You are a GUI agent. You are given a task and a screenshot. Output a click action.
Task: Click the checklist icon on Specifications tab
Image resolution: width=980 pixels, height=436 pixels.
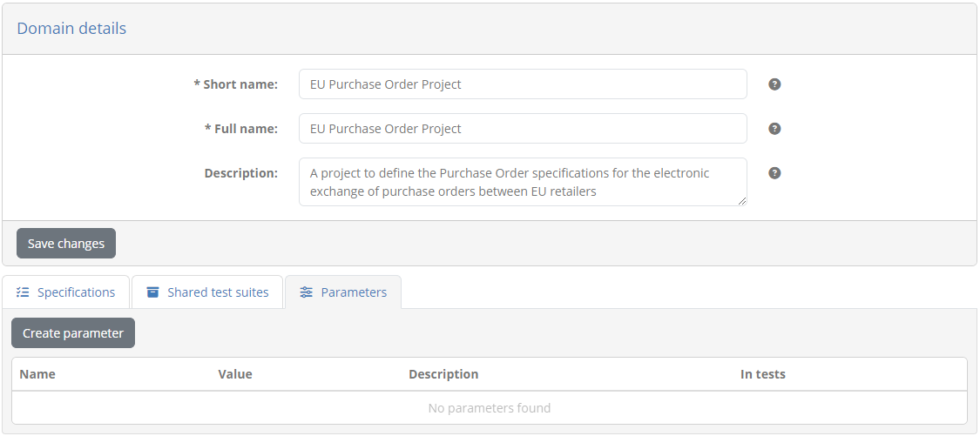click(x=24, y=292)
